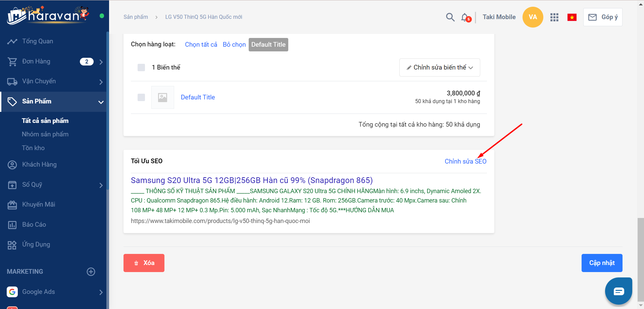The width and height of the screenshot is (644, 309).
Task: Tick the Default Title variant checkbox
Action: click(141, 97)
